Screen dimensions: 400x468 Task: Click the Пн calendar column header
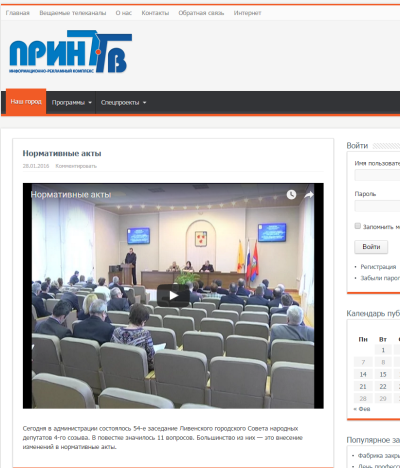pos(363,339)
